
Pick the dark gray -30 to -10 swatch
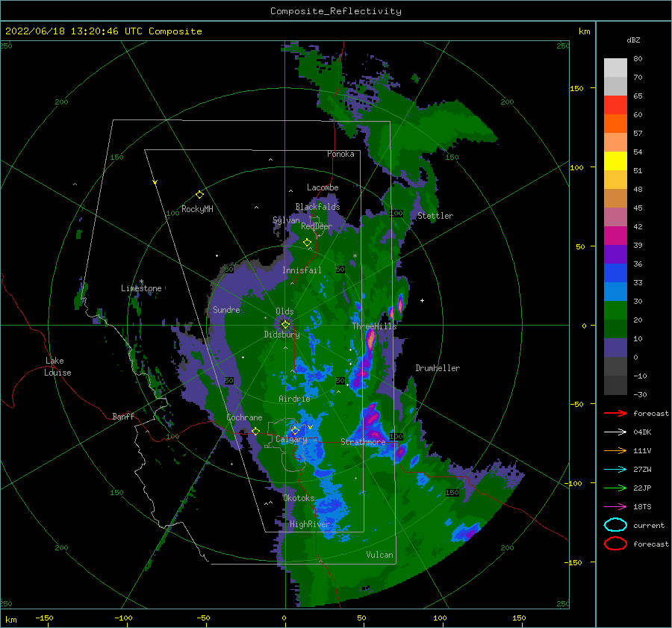(x=615, y=385)
